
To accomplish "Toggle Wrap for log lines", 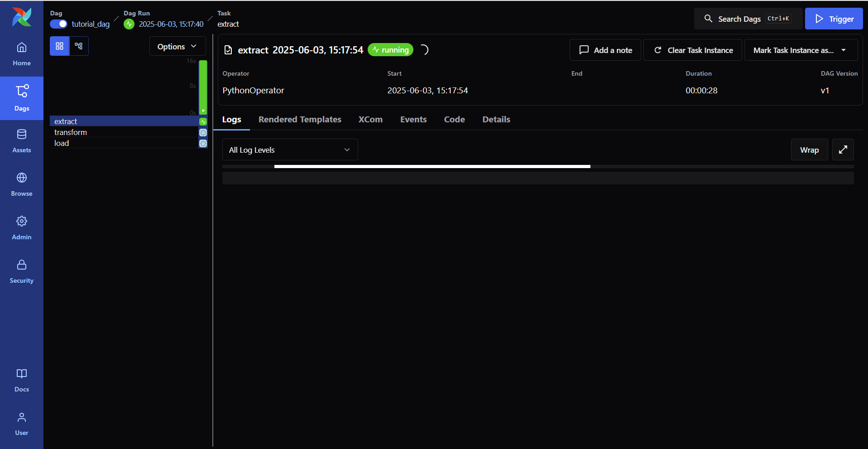I will [x=809, y=150].
